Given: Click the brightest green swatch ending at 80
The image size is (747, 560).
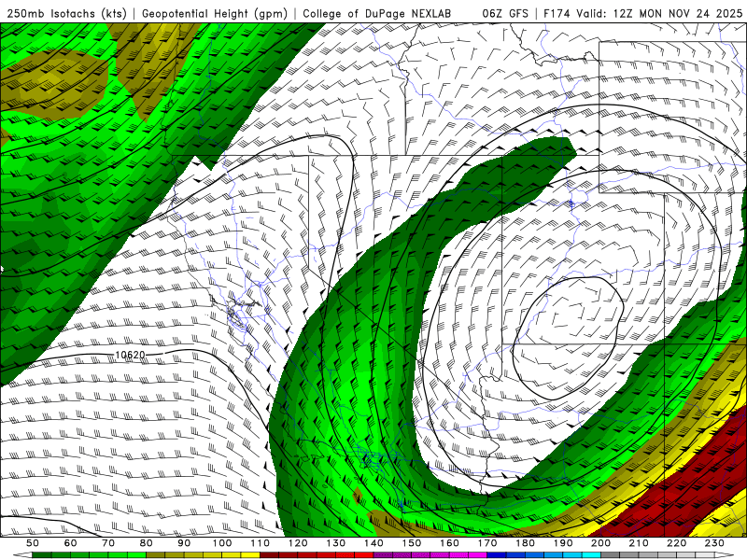Looking at the screenshot, I should (136, 555).
